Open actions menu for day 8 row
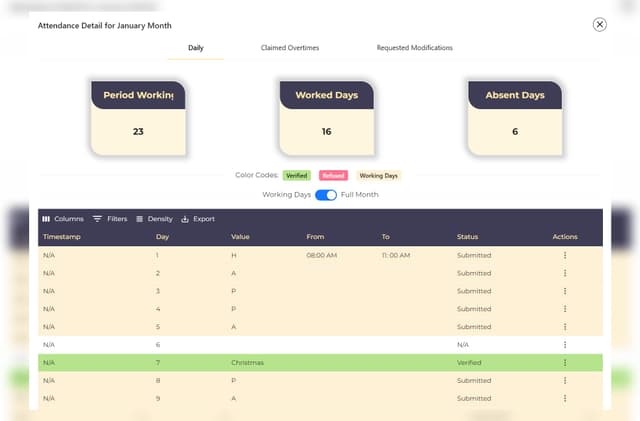This screenshot has width=640, height=421. 565,381
